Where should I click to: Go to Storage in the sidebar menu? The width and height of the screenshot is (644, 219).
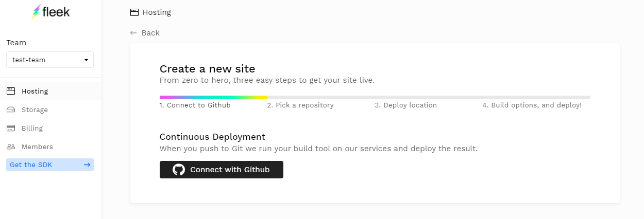point(35,109)
